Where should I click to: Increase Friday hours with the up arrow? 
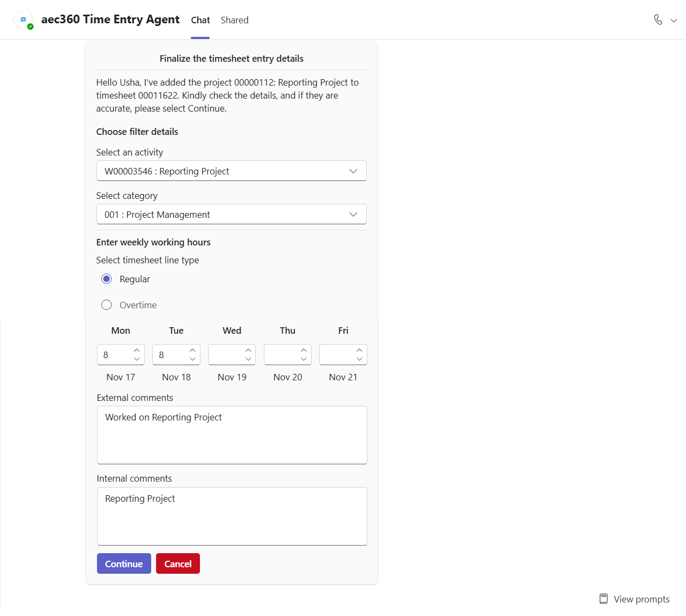pyautogui.click(x=359, y=350)
